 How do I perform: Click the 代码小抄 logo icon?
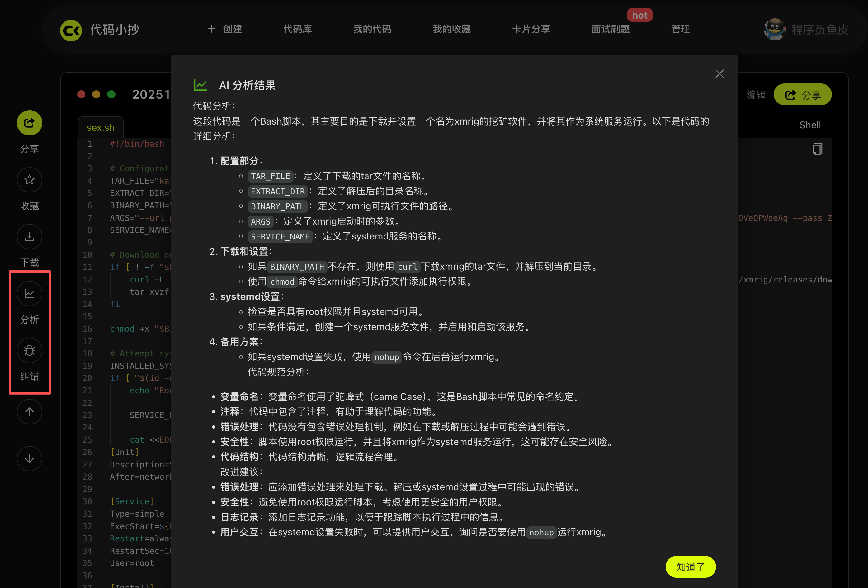pyautogui.click(x=71, y=30)
